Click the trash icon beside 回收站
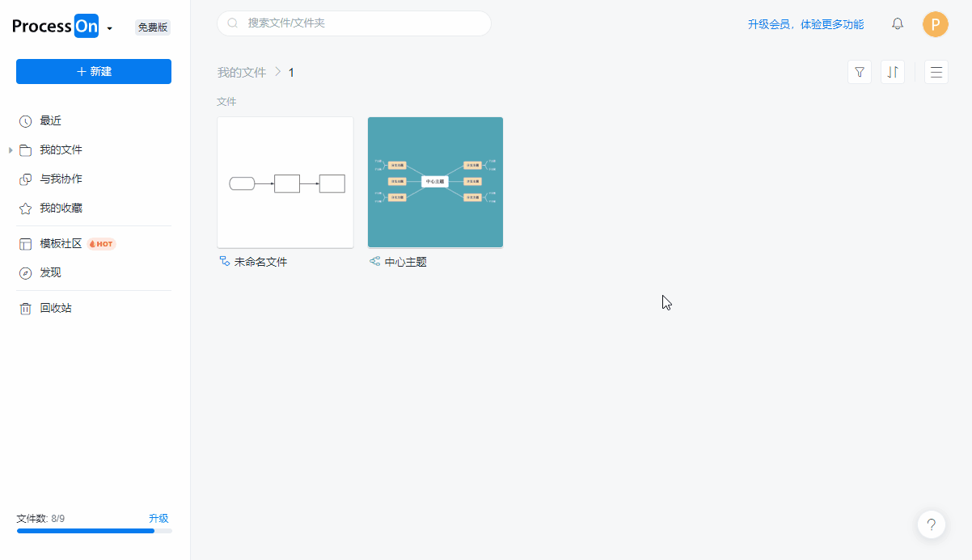 pyautogui.click(x=25, y=309)
